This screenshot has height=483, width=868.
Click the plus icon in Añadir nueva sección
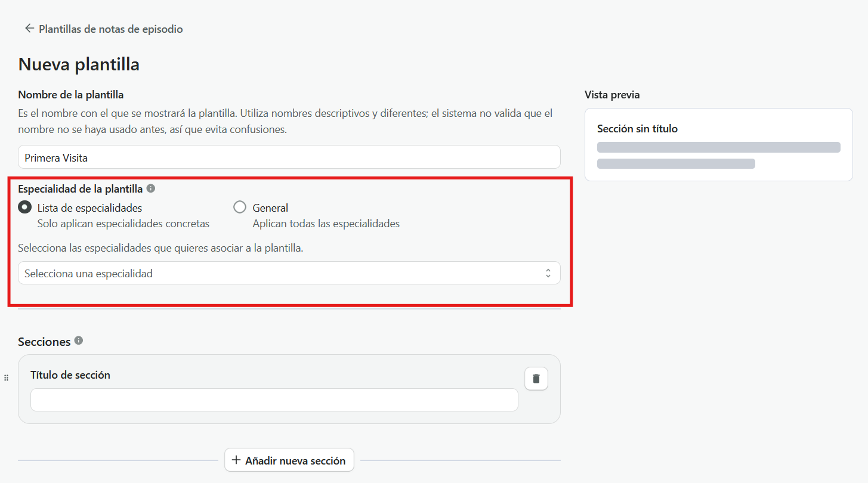click(236, 460)
